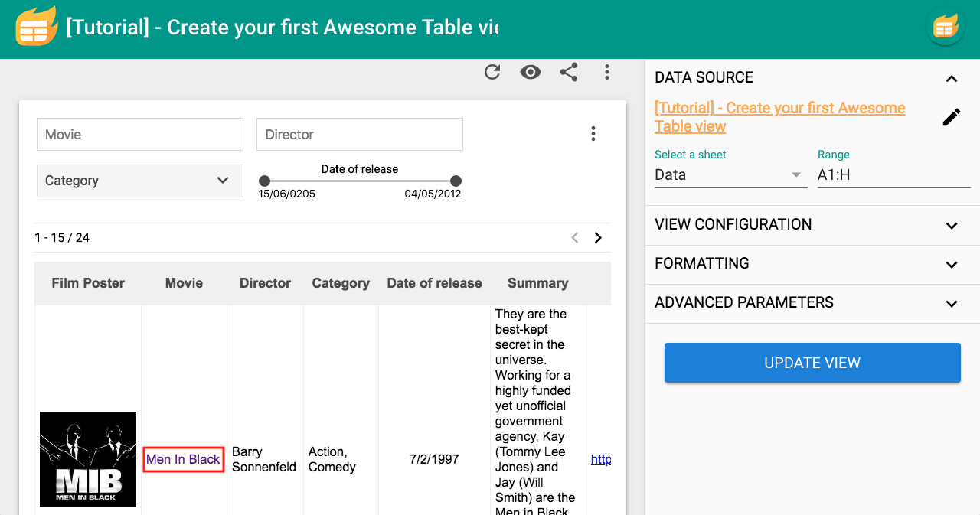Click the Summary column header
980x515 pixels.
(x=537, y=283)
